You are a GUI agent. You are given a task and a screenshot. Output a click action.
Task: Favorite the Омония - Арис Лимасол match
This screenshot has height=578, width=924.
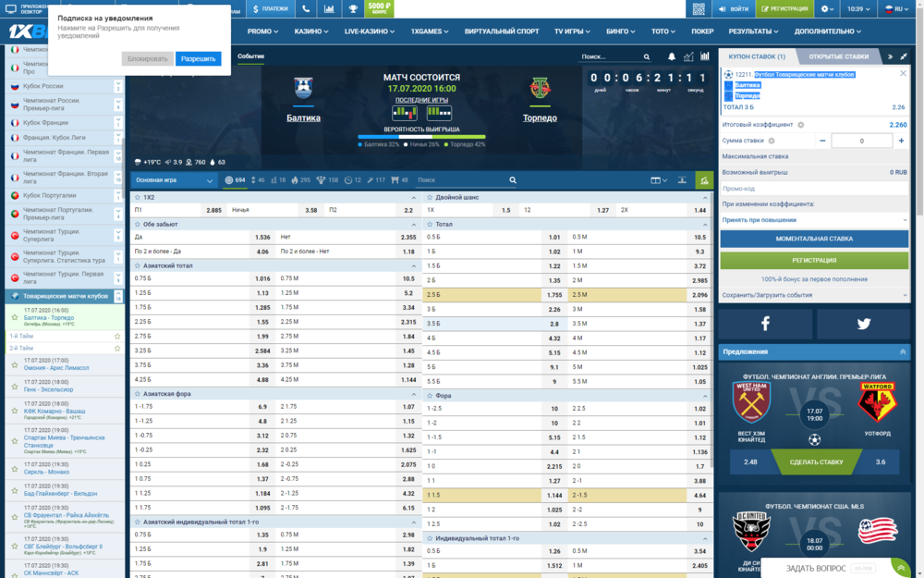[x=15, y=364]
